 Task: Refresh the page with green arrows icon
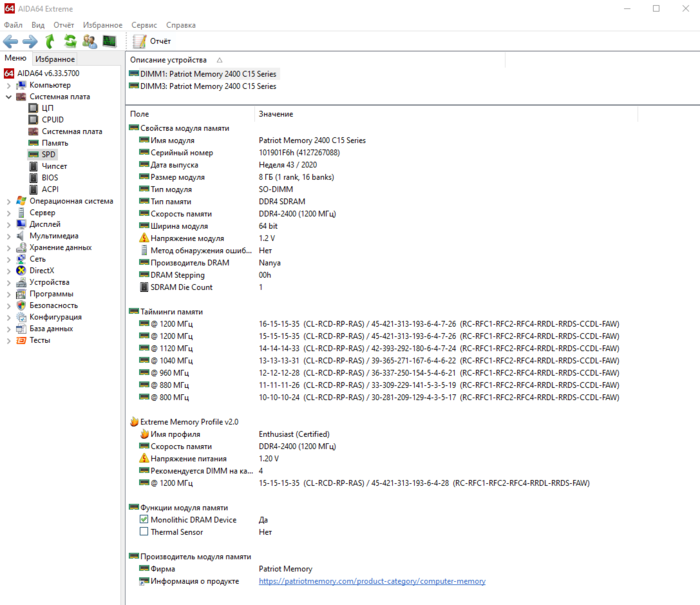point(70,42)
